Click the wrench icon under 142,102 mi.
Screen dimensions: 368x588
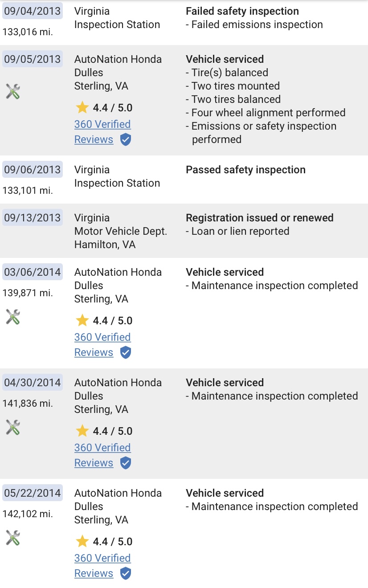click(x=13, y=538)
